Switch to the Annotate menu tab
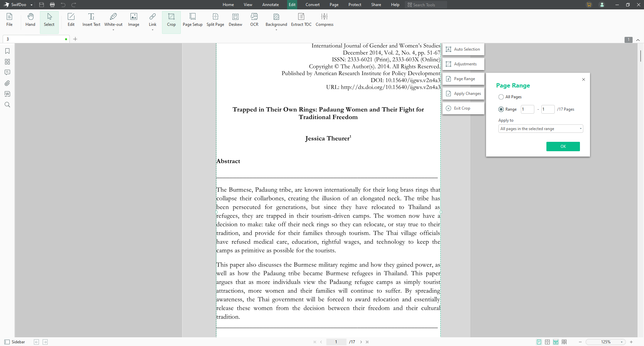The image size is (644, 346). (x=270, y=5)
